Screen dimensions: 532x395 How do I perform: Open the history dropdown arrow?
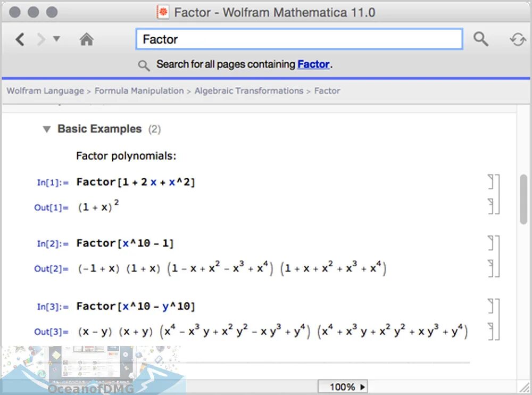56,39
